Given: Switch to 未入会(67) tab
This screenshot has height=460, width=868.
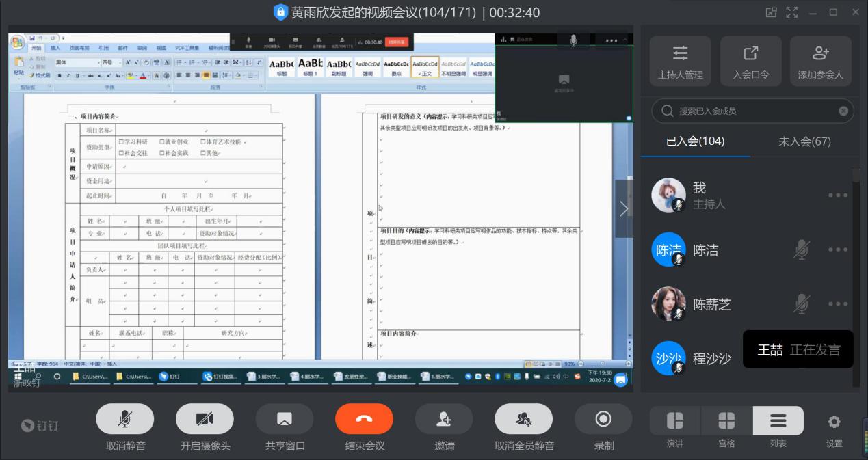Looking at the screenshot, I should (804, 141).
